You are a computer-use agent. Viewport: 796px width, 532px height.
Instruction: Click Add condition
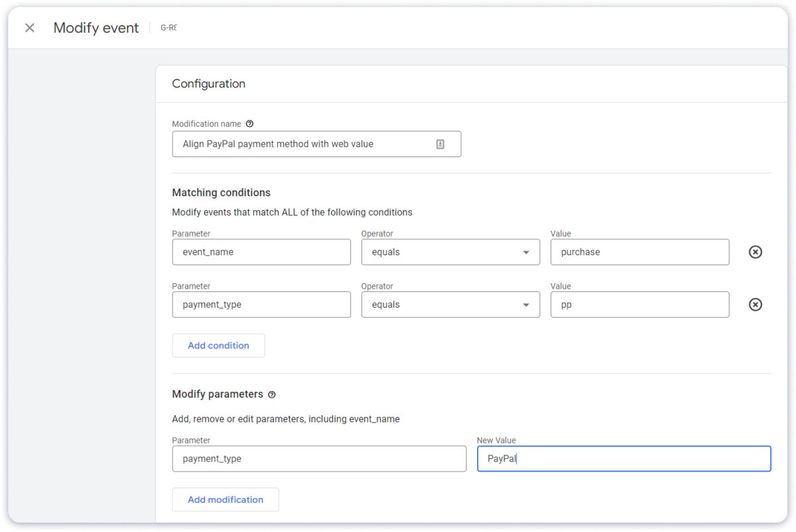click(218, 345)
